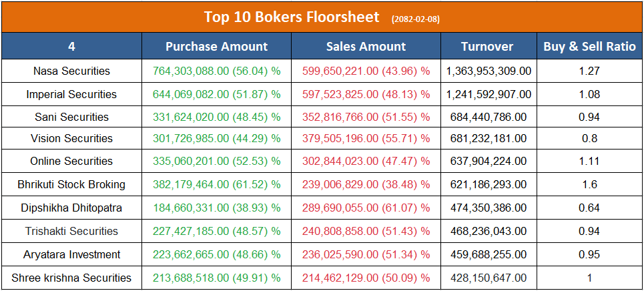Click the Sales Amount column header
644x291 pixels.
[366, 47]
